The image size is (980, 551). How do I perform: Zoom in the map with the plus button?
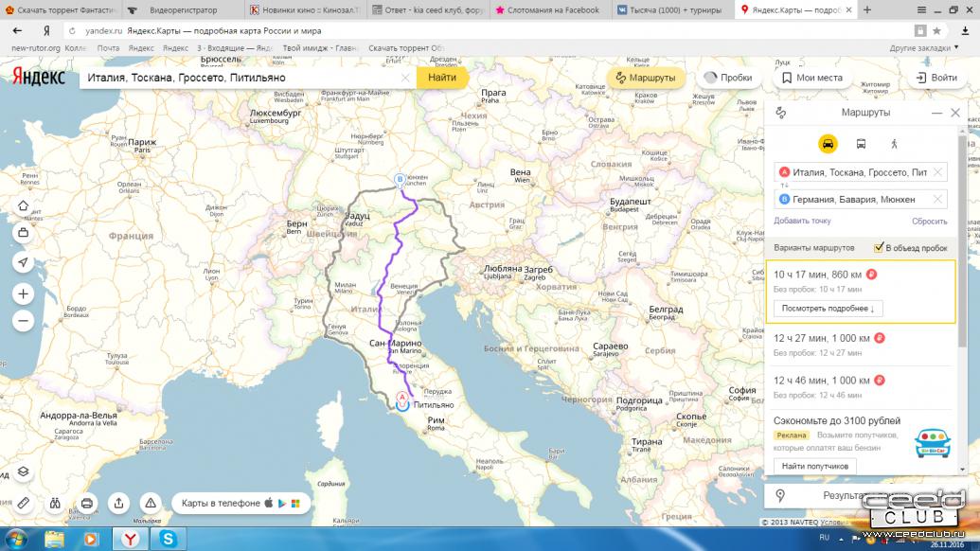pyautogui.click(x=23, y=293)
